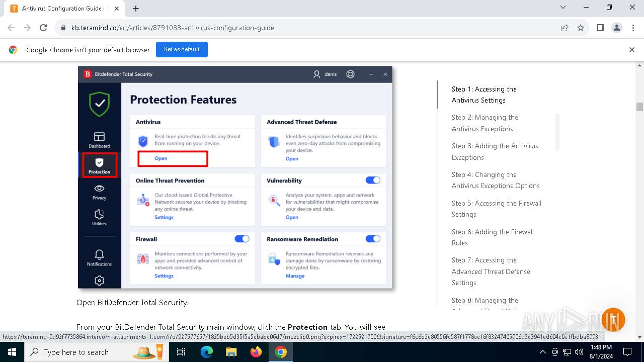Image resolution: width=644 pixels, height=362 pixels.
Task: Open the Windows Start menu
Action: click(x=12, y=352)
